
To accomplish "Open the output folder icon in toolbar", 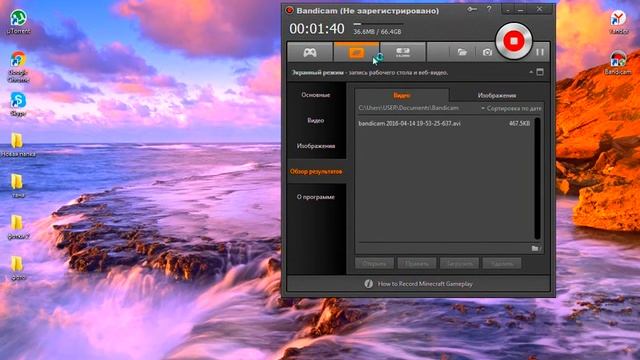I will 462,52.
